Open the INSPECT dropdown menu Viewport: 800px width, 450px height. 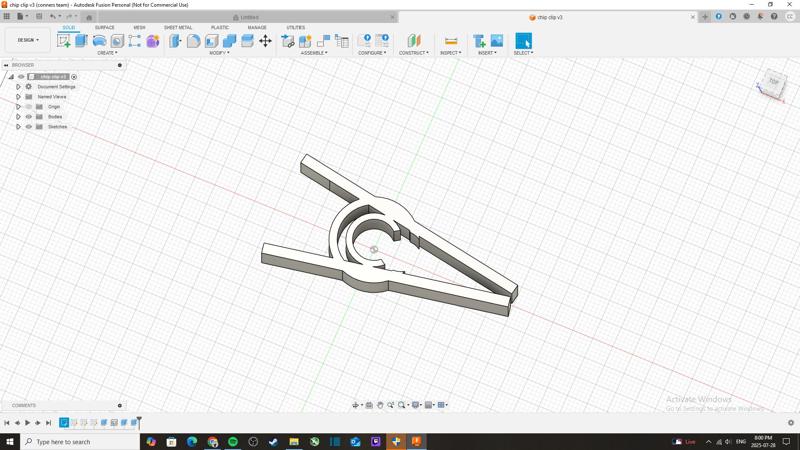[451, 53]
